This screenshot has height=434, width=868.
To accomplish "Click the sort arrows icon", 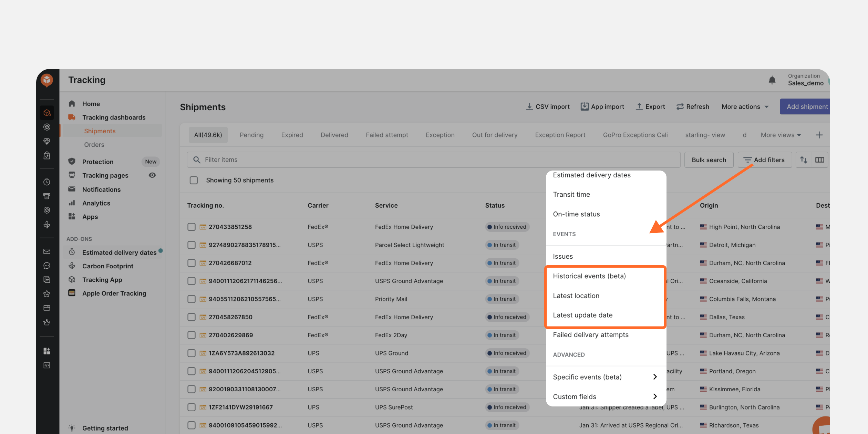I will 804,160.
